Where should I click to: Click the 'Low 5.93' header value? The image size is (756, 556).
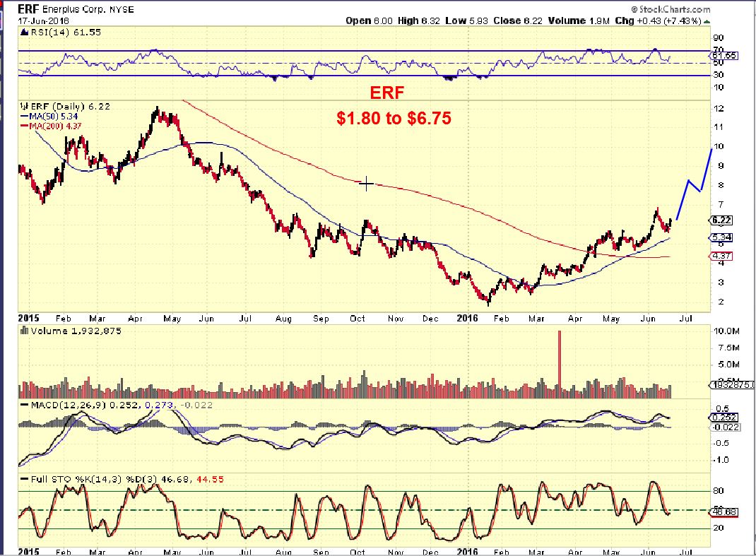pos(467,20)
